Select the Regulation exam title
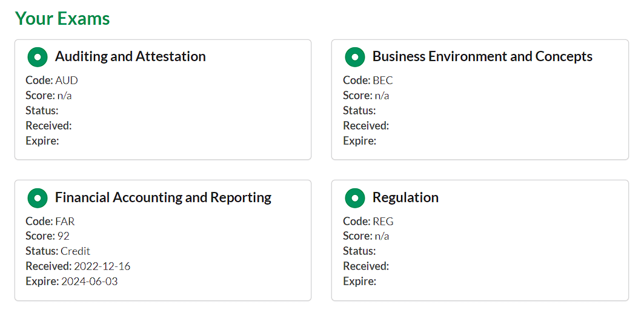The width and height of the screenshot is (644, 313). [405, 197]
